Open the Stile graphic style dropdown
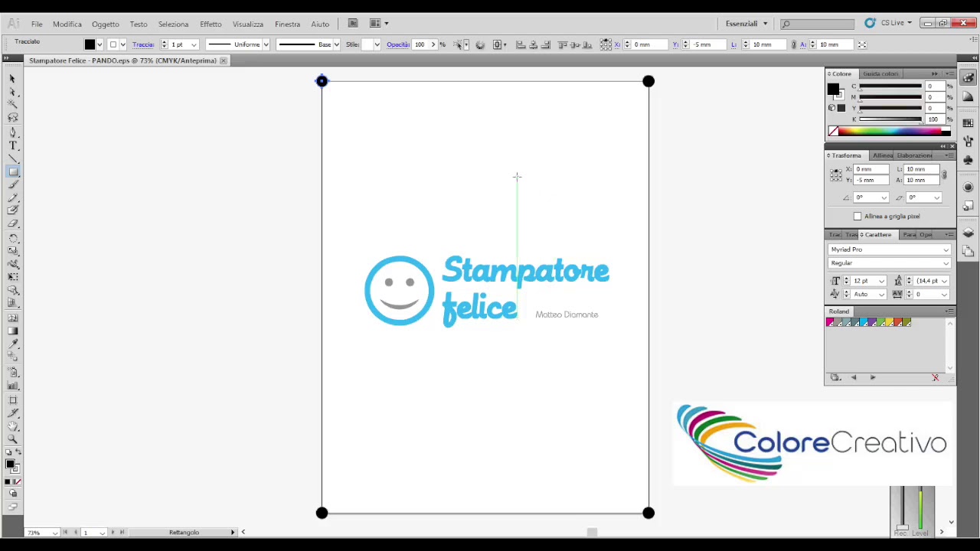980x551 pixels. coord(377,45)
